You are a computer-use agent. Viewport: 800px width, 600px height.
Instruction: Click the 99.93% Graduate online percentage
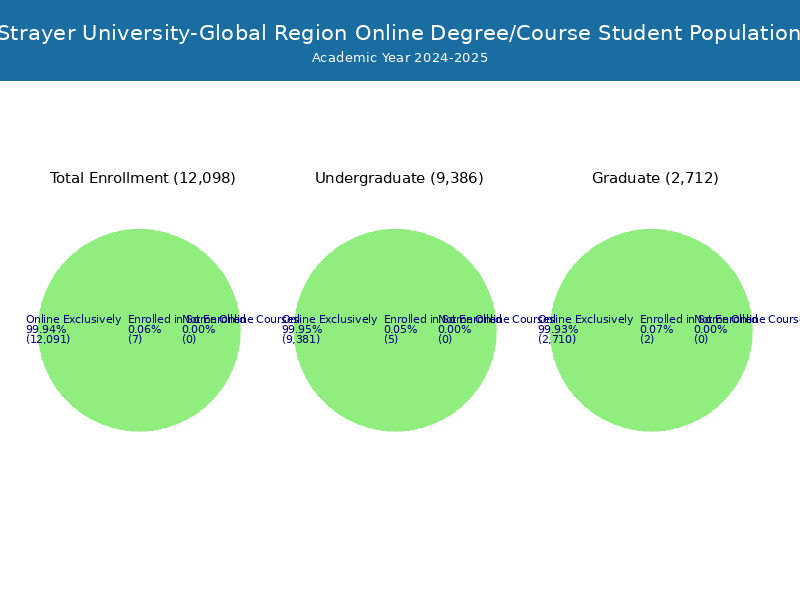[x=558, y=330]
